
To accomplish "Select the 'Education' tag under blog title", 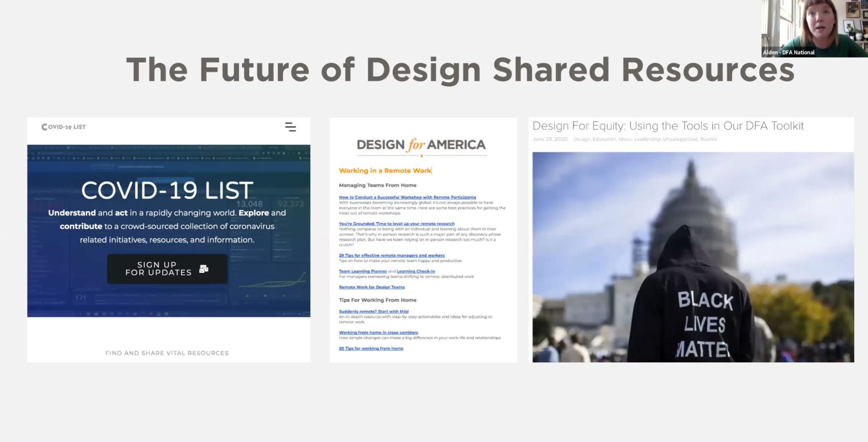I will (604, 139).
